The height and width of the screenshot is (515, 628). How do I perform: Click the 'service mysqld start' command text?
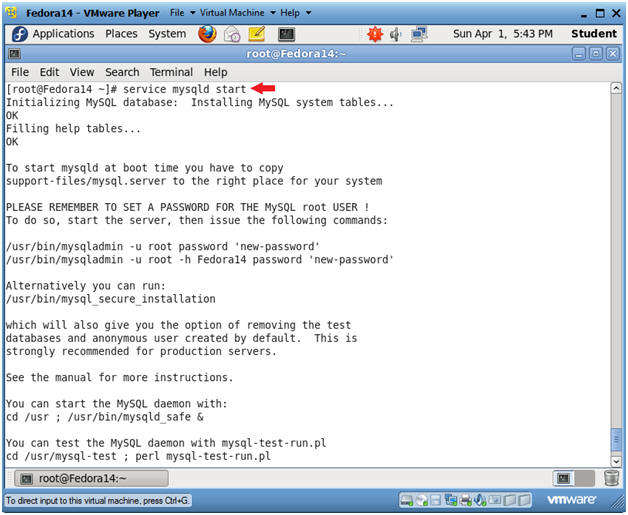[184, 89]
